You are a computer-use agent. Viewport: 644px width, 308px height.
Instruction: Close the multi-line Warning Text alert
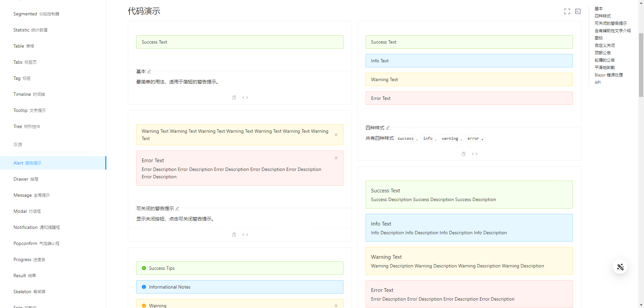(x=336, y=135)
